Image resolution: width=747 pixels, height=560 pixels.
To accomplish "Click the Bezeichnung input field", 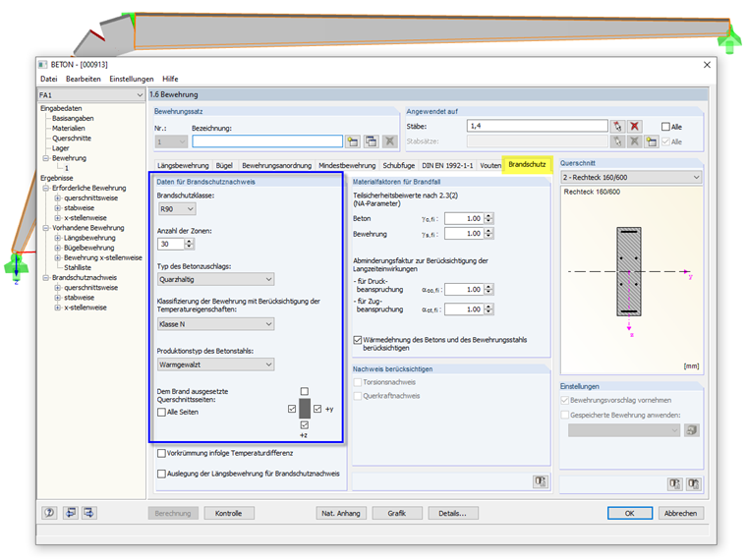I will click(x=267, y=141).
